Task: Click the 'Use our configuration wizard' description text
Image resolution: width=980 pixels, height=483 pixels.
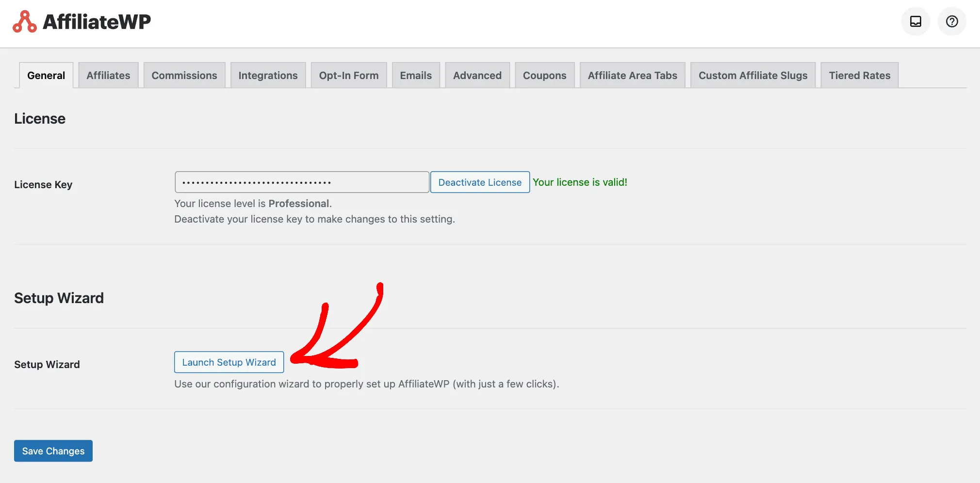Action: [367, 384]
